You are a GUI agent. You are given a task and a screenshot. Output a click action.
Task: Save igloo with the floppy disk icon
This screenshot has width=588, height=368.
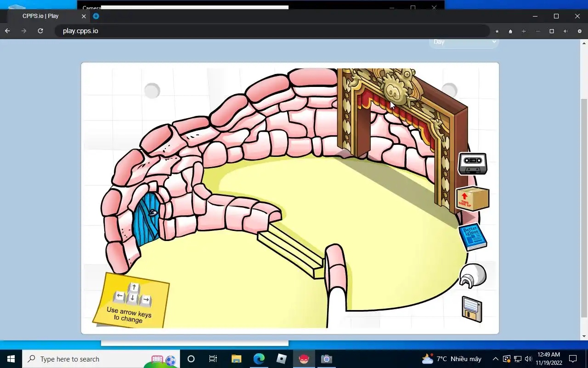click(x=472, y=309)
